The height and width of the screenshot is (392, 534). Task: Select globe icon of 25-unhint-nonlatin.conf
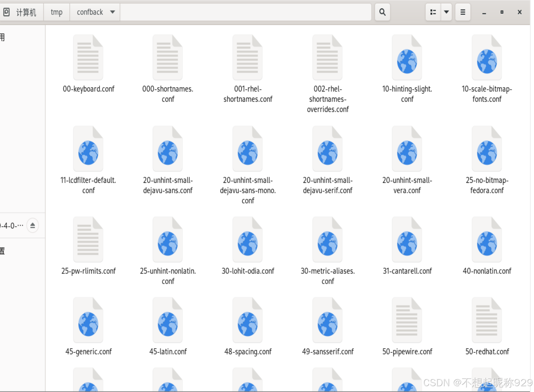click(168, 239)
